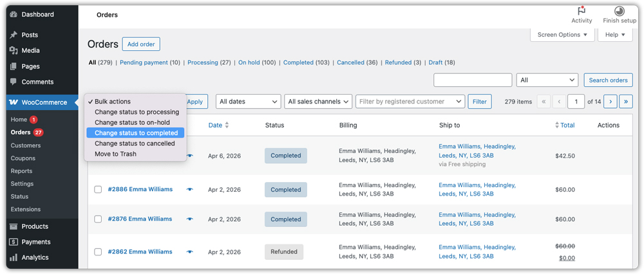Screen dimensions: 644x274
Task: Choose Change status to on-hold
Action: click(135, 122)
